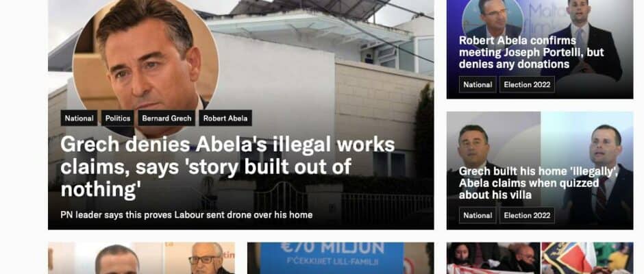Open the 'PN leader says this proves' subheading

[186, 215]
